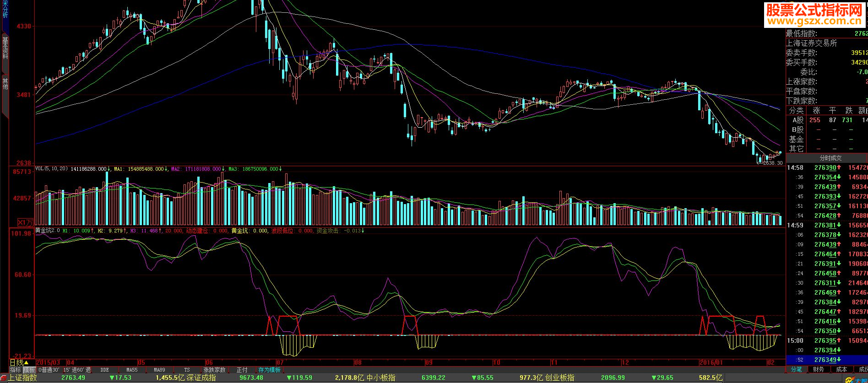Click the 跌 column header
Viewport: 868px width, 383px height.
click(x=849, y=110)
